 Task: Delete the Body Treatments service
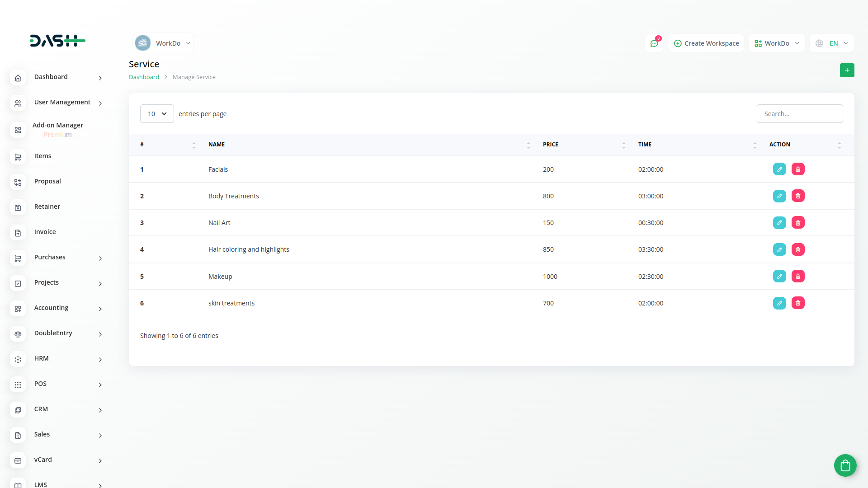[x=798, y=196]
